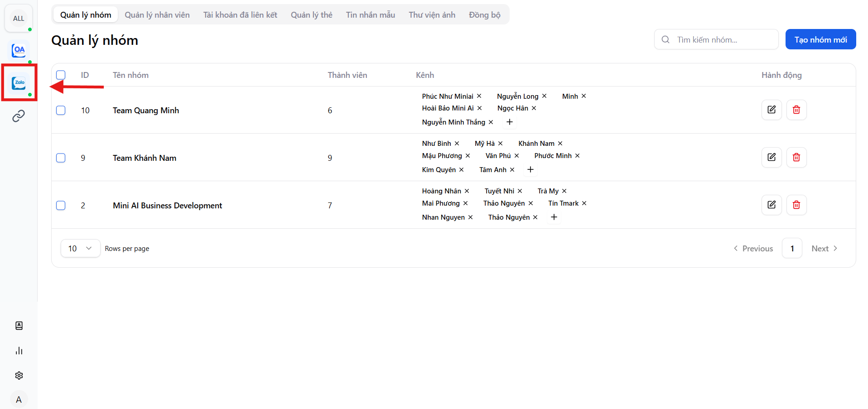Screen dimensions: 868x409
Task: Open the statistics bar chart icon
Action: (x=19, y=351)
